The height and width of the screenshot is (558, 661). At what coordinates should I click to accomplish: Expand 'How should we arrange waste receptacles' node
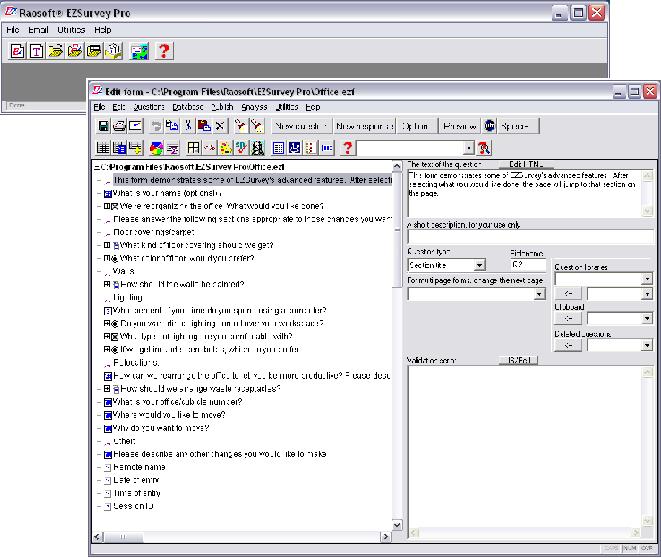[107, 388]
